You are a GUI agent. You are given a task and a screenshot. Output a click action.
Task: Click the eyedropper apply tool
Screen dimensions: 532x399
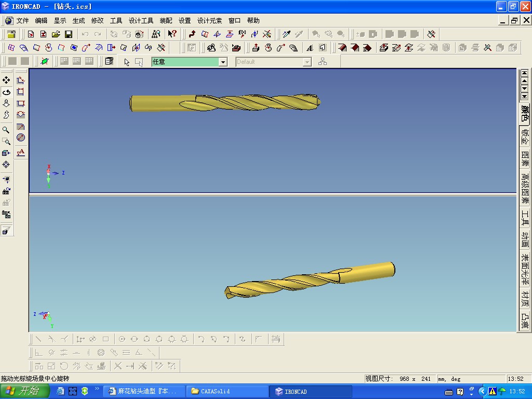click(x=287, y=34)
